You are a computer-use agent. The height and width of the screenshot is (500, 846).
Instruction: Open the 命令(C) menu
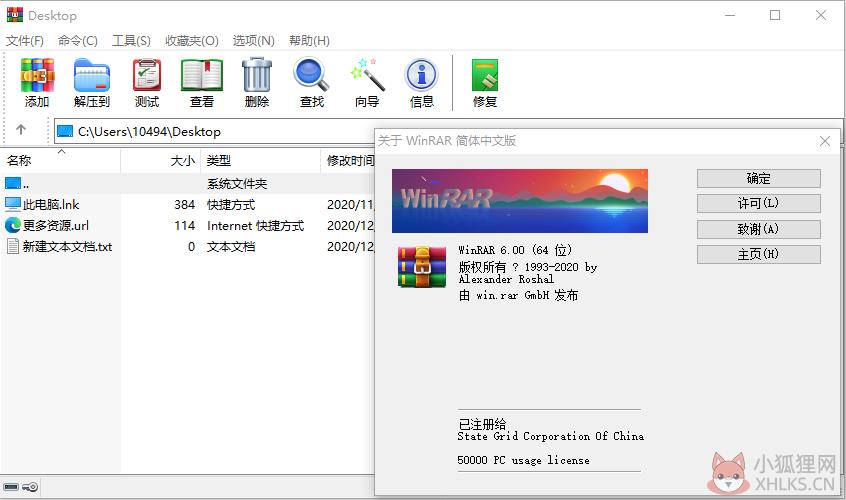pyautogui.click(x=78, y=40)
